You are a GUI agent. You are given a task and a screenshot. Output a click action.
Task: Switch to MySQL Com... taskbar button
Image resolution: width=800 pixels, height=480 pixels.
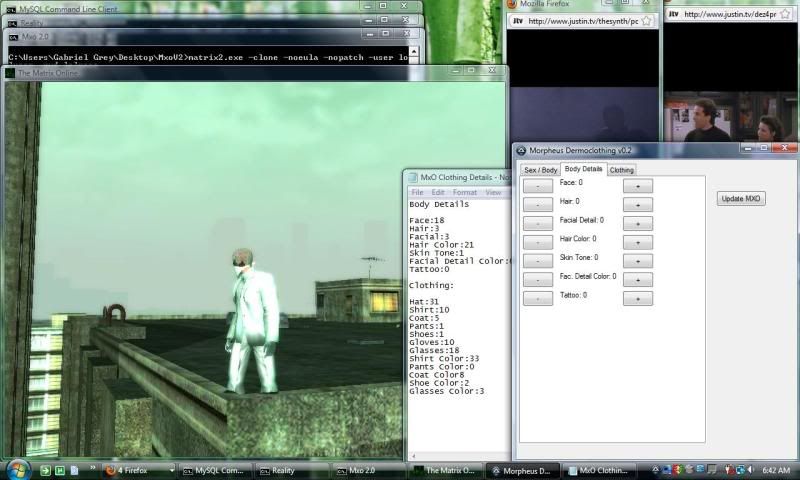(x=217, y=471)
